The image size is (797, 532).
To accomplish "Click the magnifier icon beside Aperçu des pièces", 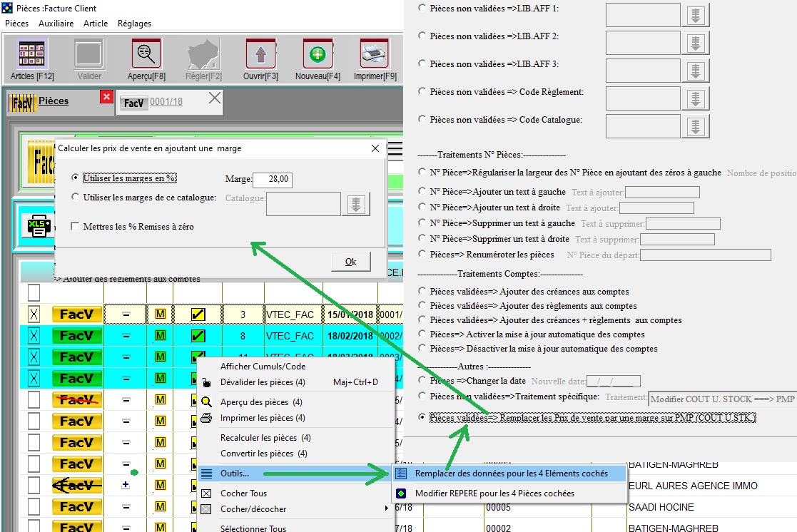I will tap(206, 402).
